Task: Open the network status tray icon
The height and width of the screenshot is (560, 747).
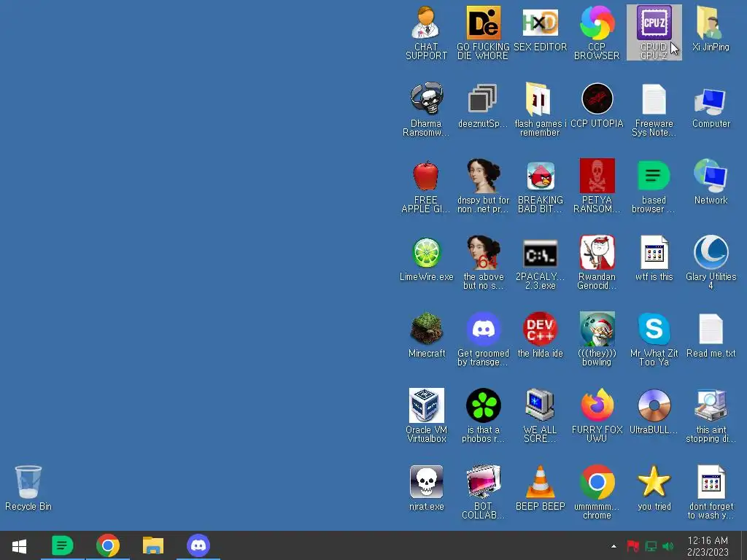Action: point(651,546)
